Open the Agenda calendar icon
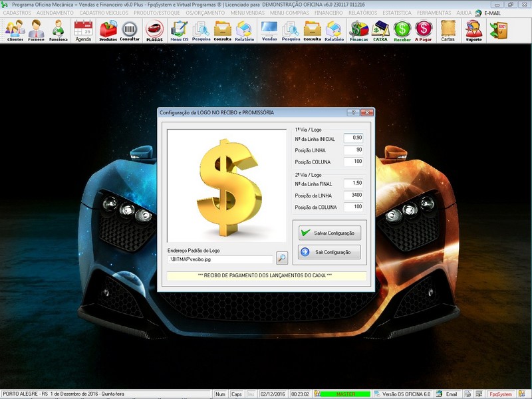Screen dimensions: 532x399 click(x=83, y=31)
